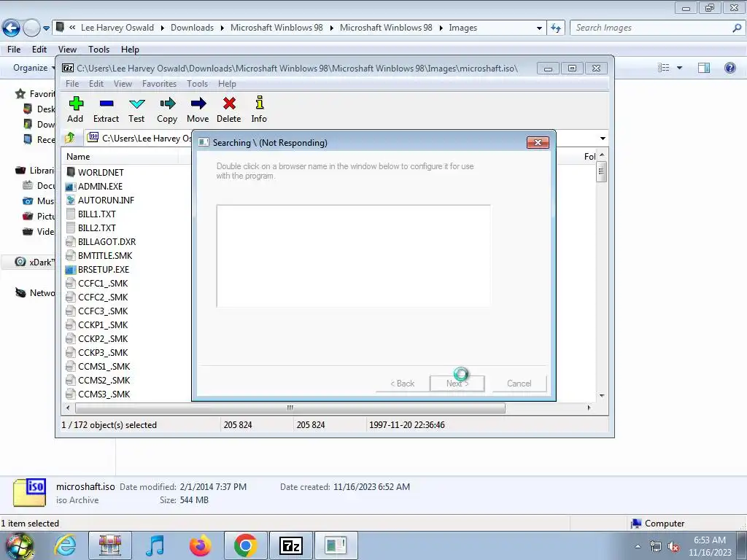Viewport: 747px width, 560px height.
Task: Toggle the Explorer preview pane icon
Action: 704,68
